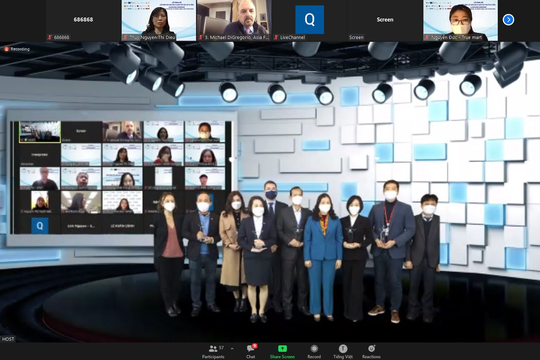
Task: Open the Chat panel with unread badge
Action: pos(251,352)
